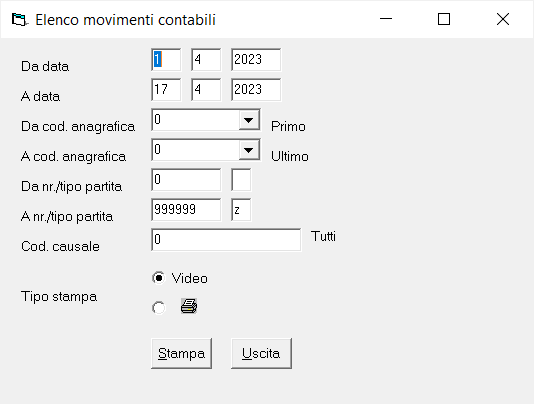Image resolution: width=534 pixels, height=404 pixels.
Task: Select the Video radio button
Action: [x=158, y=278]
